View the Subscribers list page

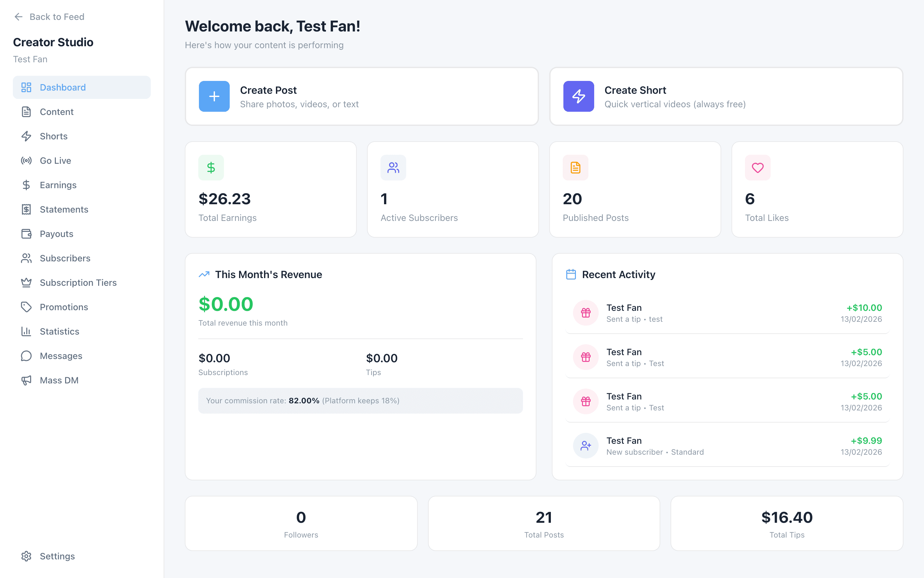tap(82, 258)
